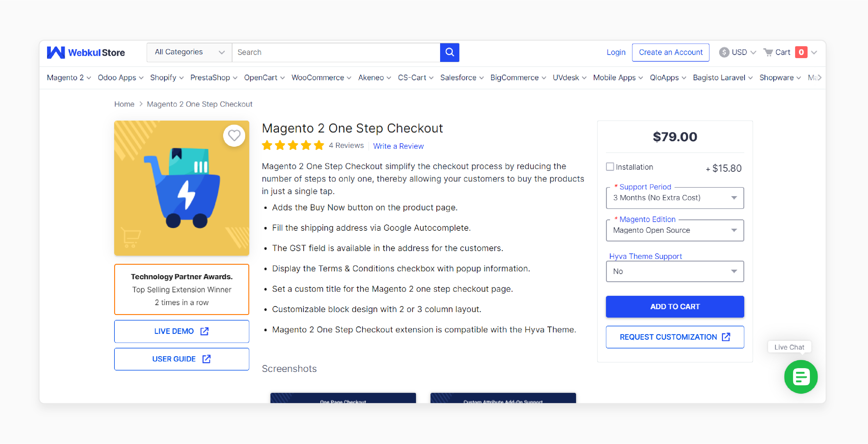Open the WooCommerce menu

pos(322,78)
